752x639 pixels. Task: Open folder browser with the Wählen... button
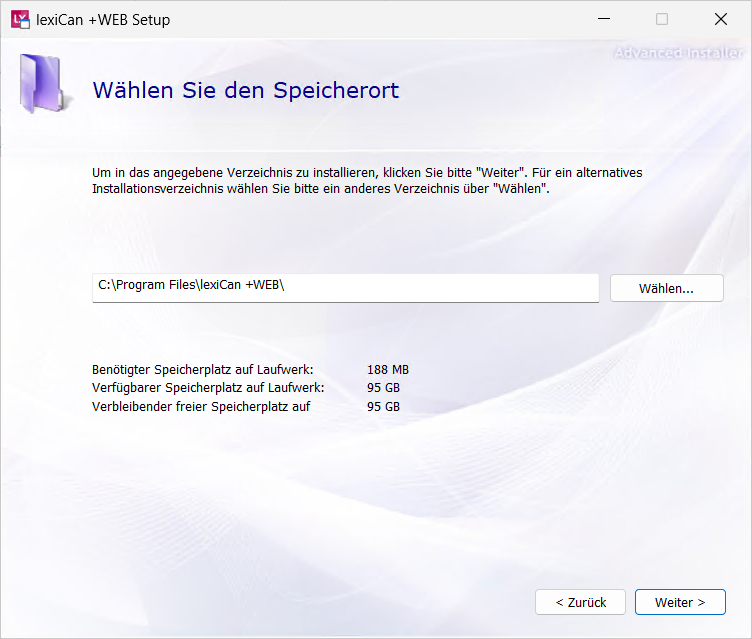[666, 288]
